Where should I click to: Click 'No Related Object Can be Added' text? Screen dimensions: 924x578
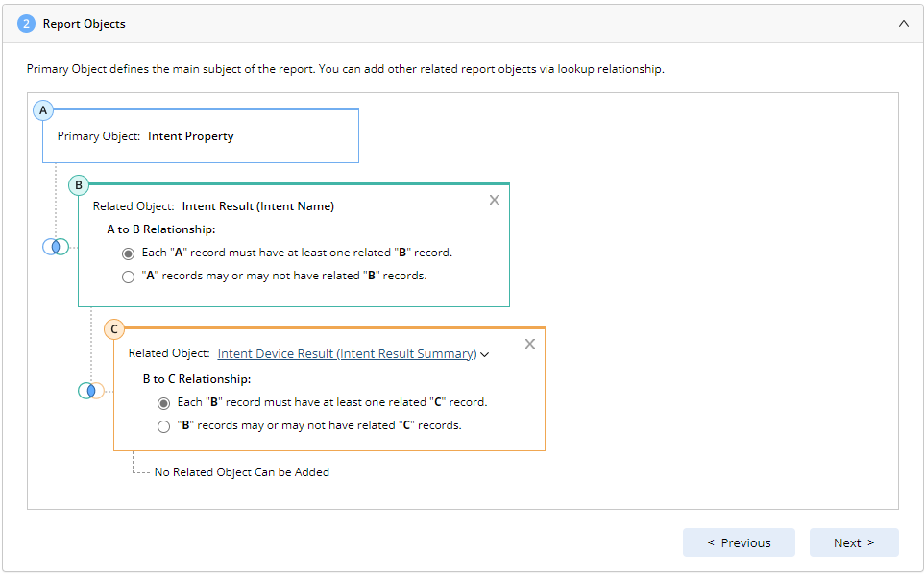242,472
